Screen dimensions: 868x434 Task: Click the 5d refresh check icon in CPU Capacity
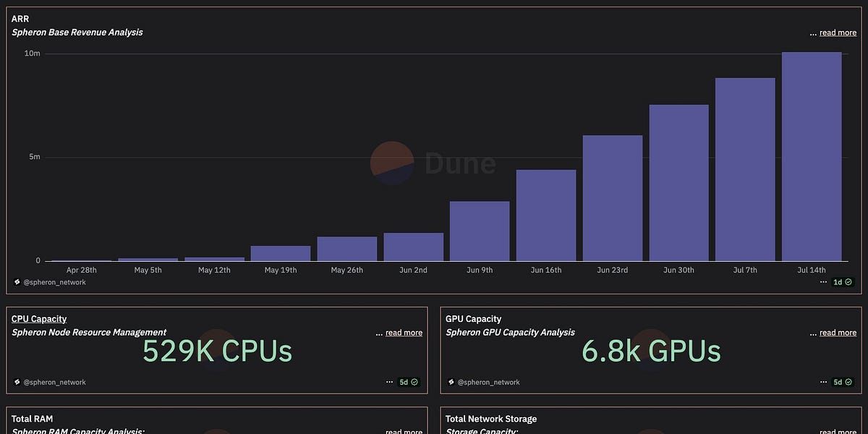(414, 382)
